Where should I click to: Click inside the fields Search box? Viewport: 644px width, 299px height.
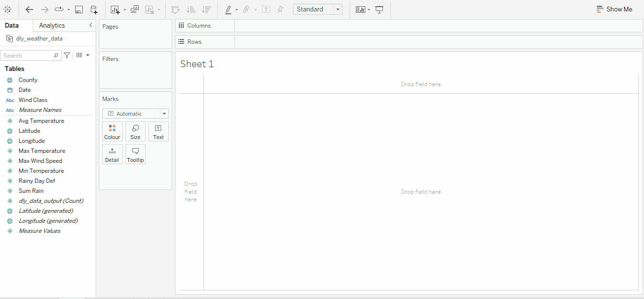point(26,55)
